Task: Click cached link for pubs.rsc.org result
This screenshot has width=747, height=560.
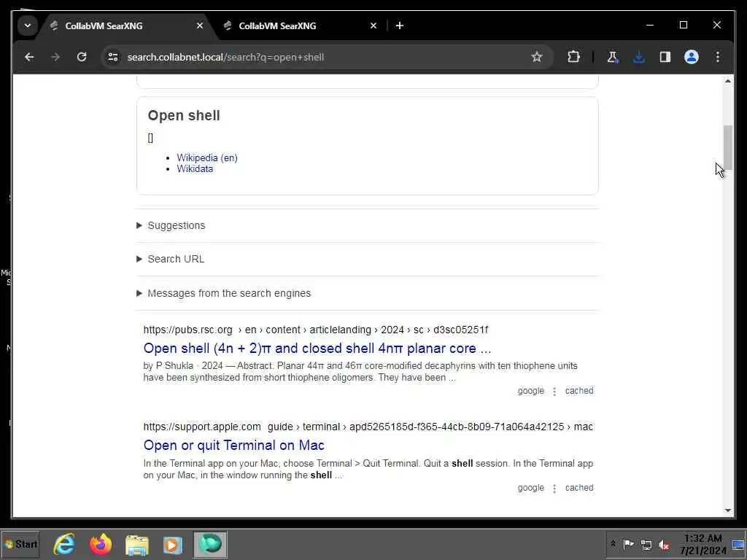Action: click(579, 391)
